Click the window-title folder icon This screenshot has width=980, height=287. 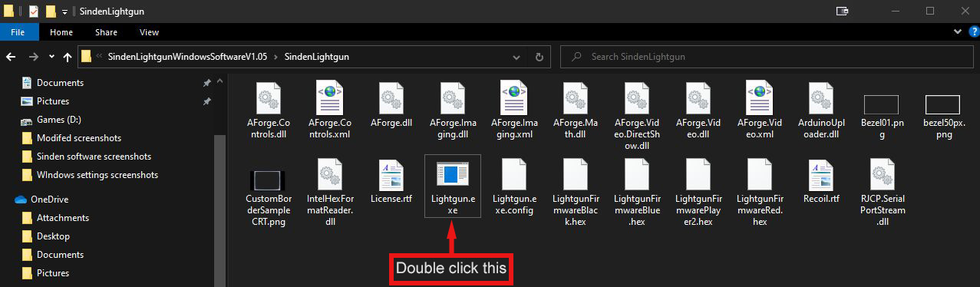pyautogui.click(x=9, y=12)
